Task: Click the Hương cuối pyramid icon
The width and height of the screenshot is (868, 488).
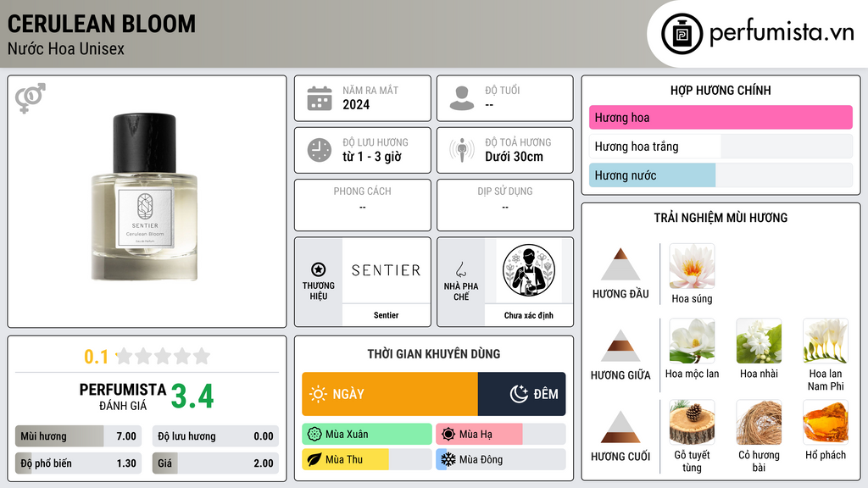Action: click(x=620, y=427)
